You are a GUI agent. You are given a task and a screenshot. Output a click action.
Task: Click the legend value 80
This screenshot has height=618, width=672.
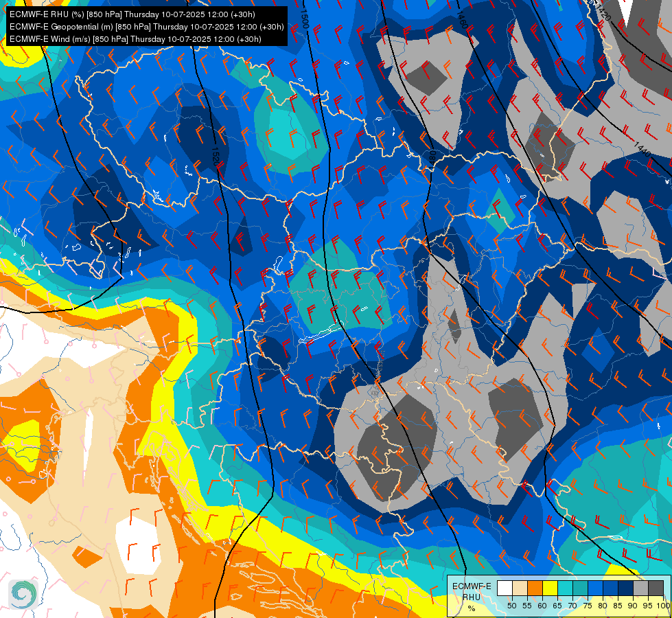[603, 606]
